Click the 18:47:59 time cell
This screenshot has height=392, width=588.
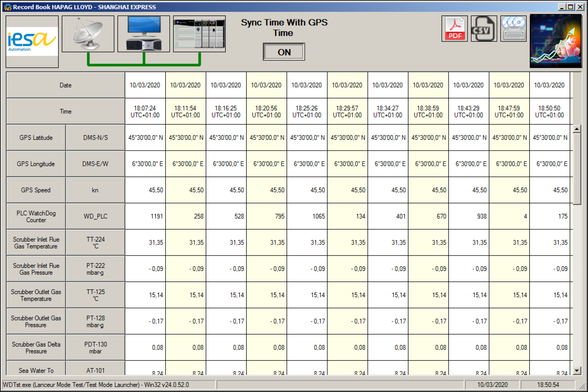pyautogui.click(x=509, y=111)
